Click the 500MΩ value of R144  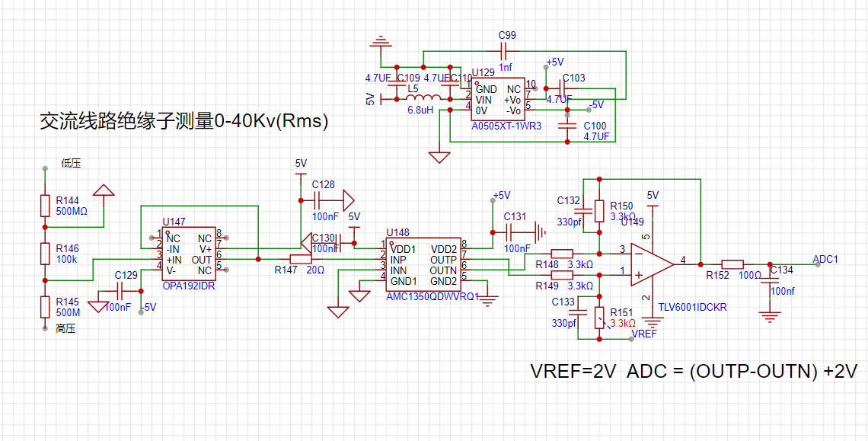[72, 211]
